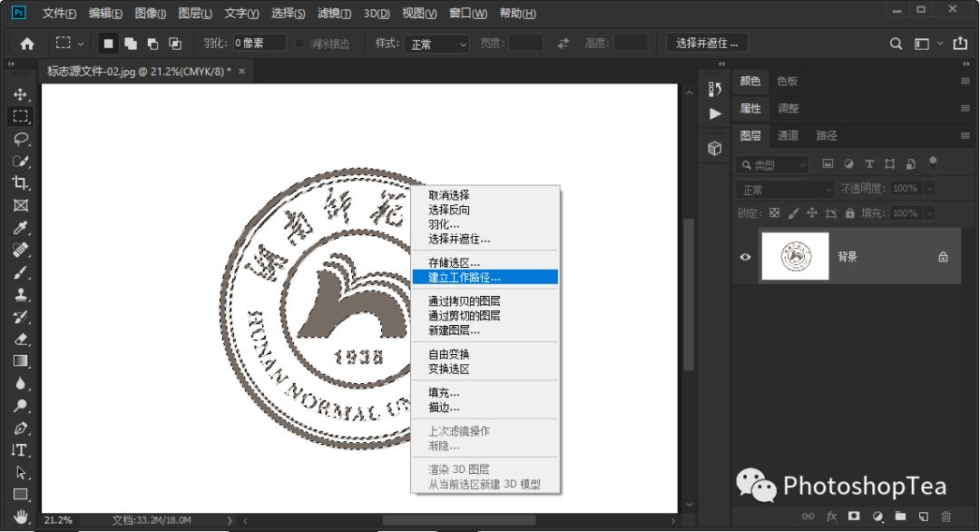The image size is (980, 532).
Task: Select the Crop tool
Action: coord(20,183)
